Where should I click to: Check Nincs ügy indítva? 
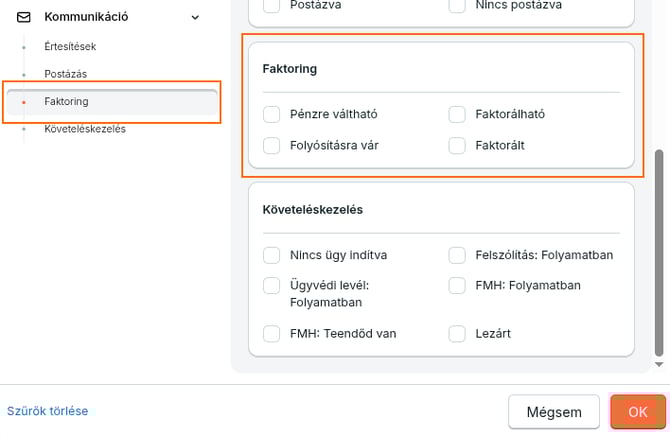(x=271, y=255)
